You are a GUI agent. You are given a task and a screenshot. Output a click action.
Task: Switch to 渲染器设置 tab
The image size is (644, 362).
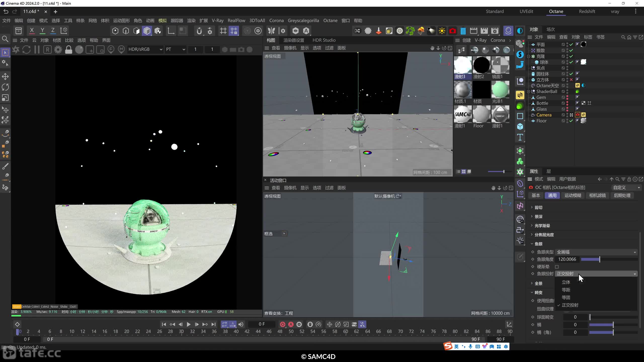(294, 40)
